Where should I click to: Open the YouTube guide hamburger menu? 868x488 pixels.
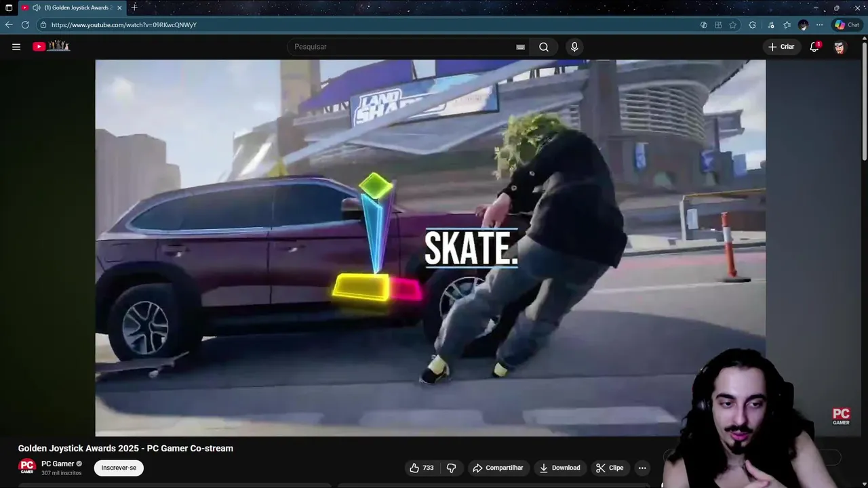click(x=16, y=47)
